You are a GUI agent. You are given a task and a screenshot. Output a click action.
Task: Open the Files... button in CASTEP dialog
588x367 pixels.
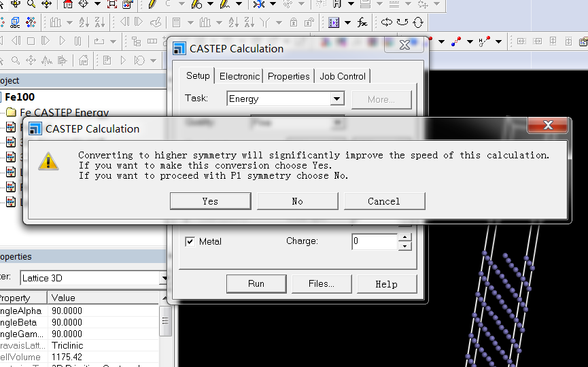click(x=322, y=284)
